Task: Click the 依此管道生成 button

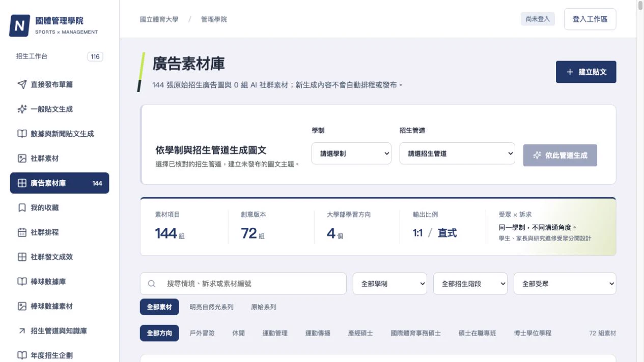Action: tap(560, 156)
